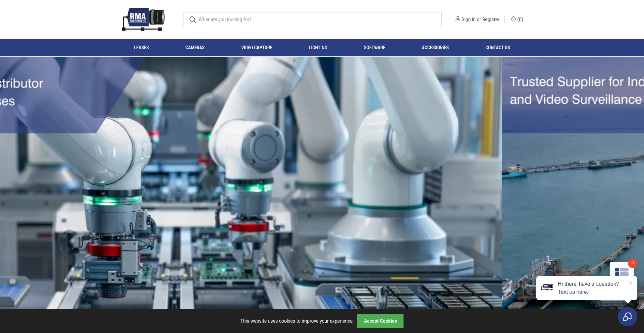Viewport: 644px width, 333px height.
Task: Open the Software menu item
Action: pyautogui.click(x=374, y=48)
